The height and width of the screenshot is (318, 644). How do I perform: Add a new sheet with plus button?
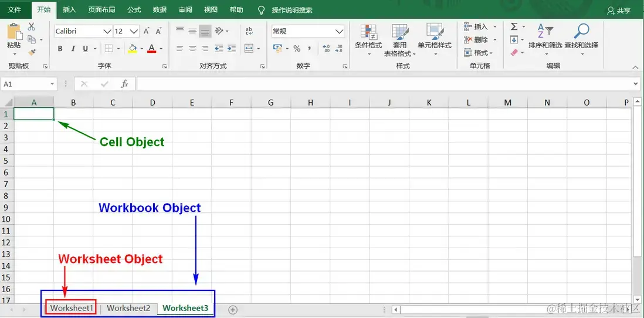click(233, 309)
